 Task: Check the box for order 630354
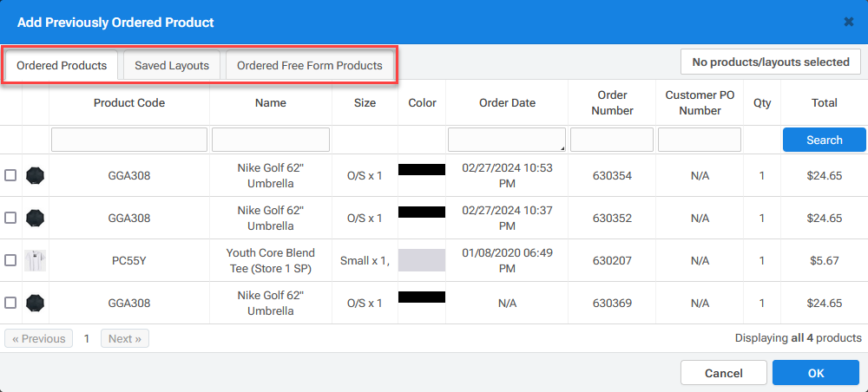tap(10, 175)
